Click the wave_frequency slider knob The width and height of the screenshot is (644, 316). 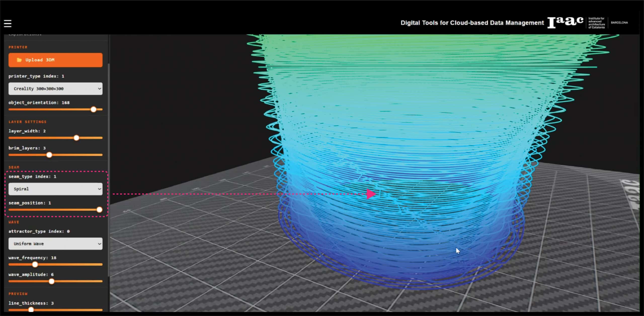tap(35, 264)
